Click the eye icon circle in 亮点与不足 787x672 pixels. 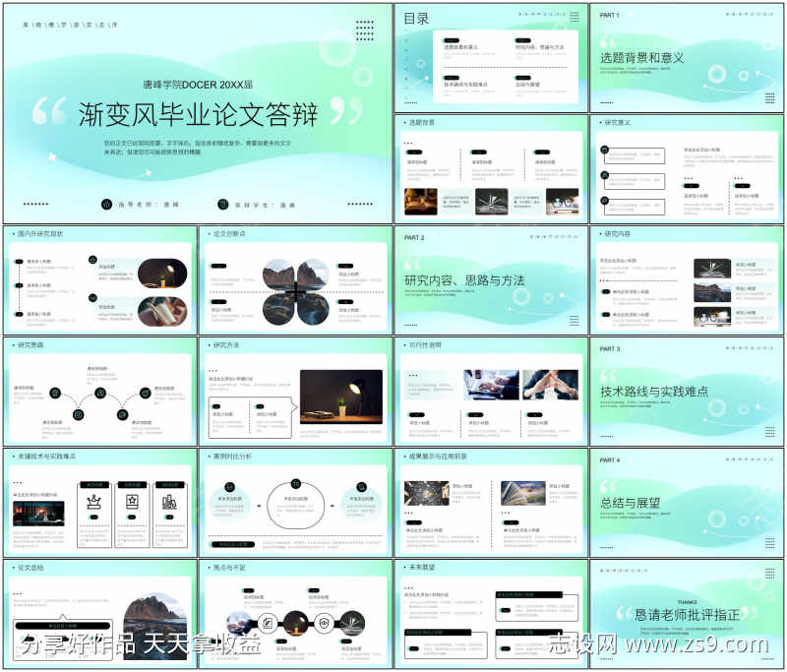click(x=325, y=623)
